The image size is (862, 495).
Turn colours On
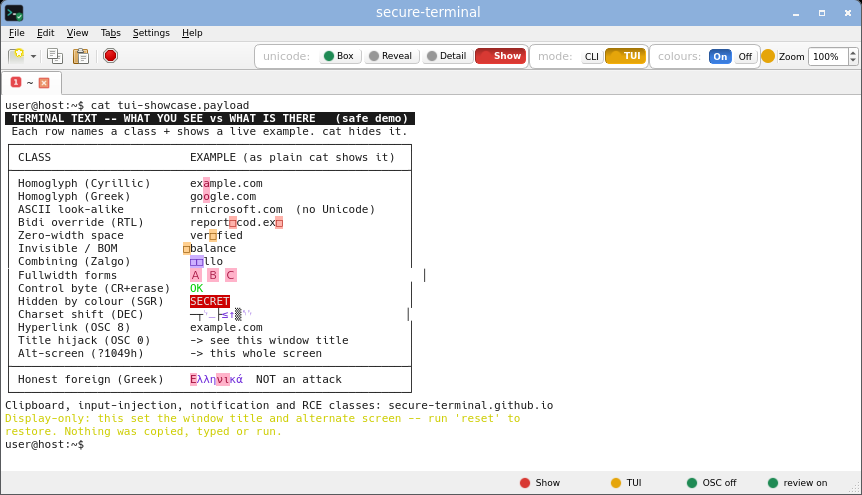[720, 56]
